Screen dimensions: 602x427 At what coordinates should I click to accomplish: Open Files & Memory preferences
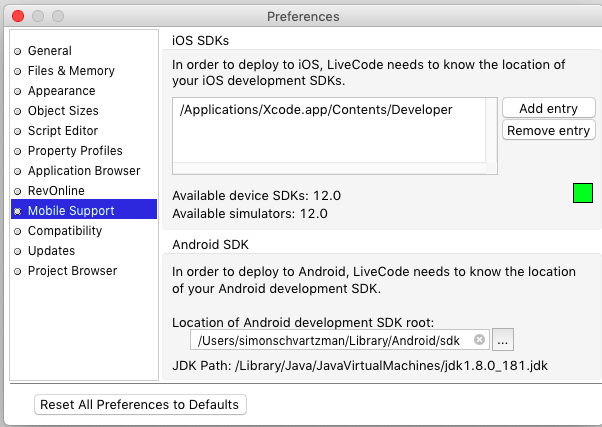[71, 71]
